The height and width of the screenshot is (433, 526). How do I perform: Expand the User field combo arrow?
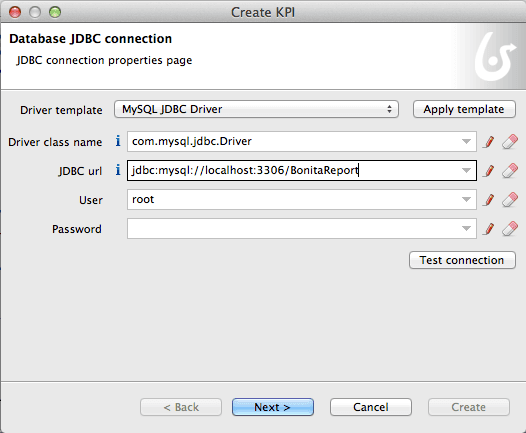pyautogui.click(x=466, y=200)
